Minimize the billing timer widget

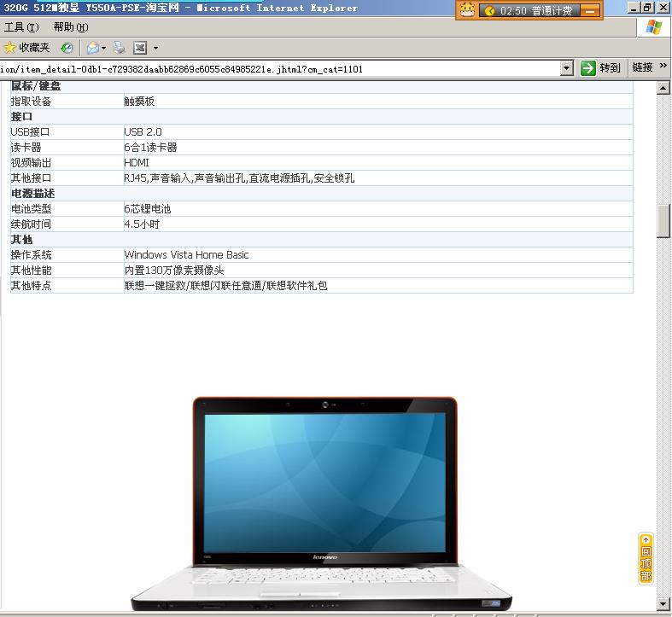(590, 11)
